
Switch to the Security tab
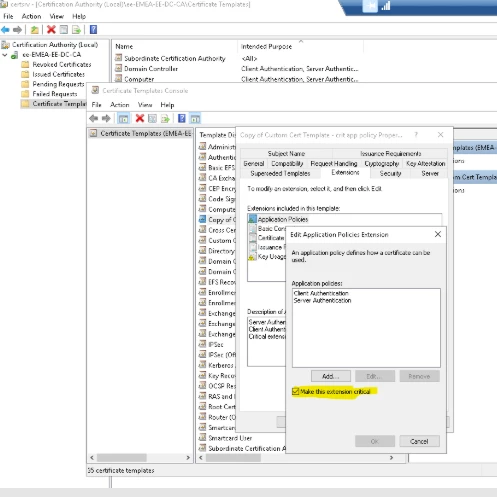390,173
